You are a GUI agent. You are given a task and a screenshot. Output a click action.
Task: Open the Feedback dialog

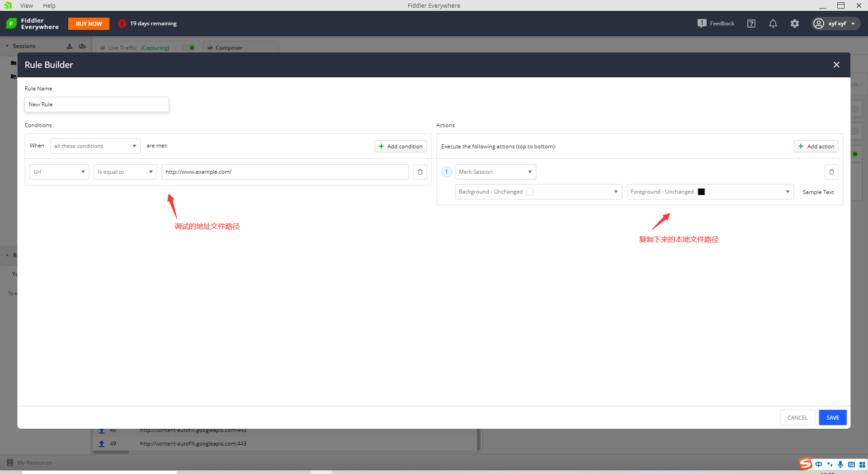[x=716, y=24]
